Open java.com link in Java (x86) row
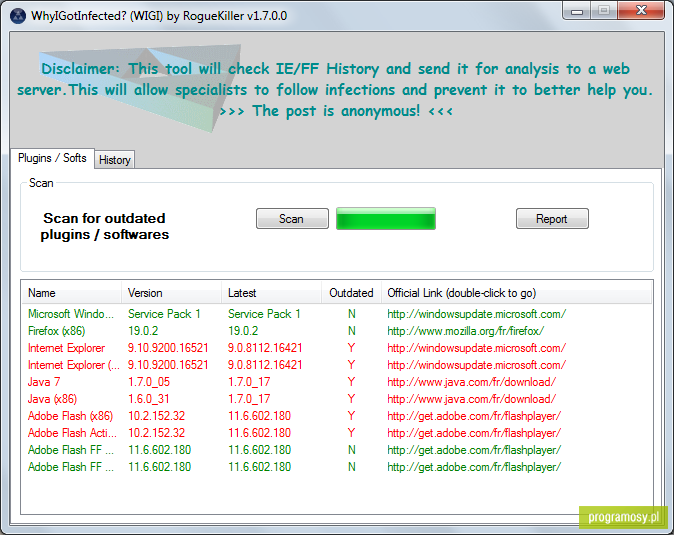This screenshot has height=535, width=674. (x=472, y=399)
